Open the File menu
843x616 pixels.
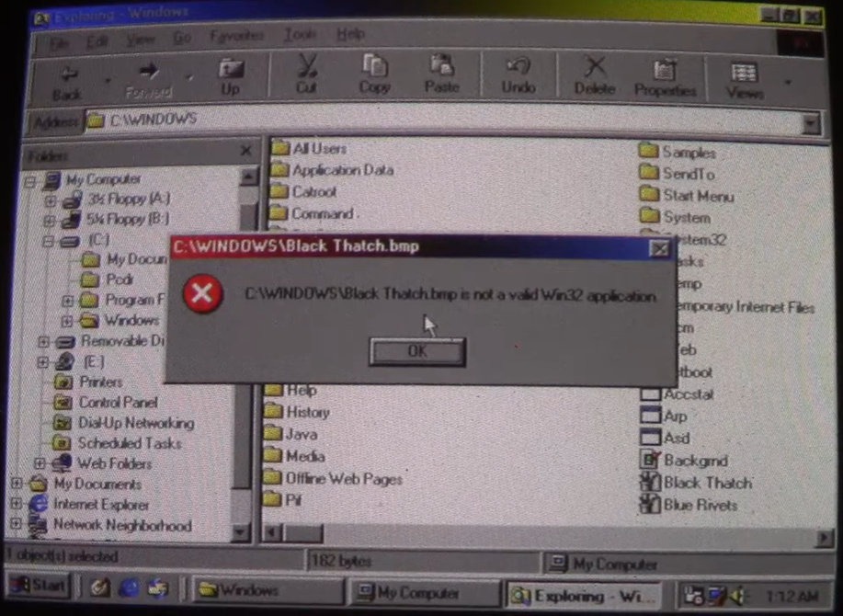[x=59, y=42]
